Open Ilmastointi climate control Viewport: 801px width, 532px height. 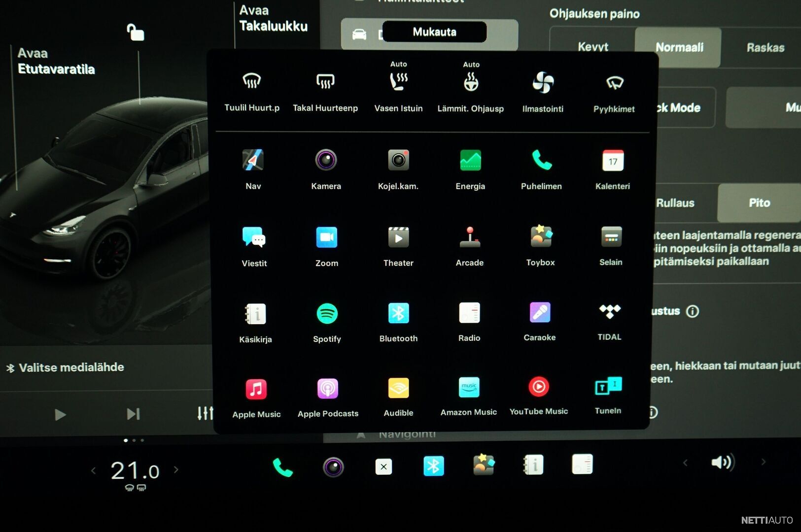point(543,92)
